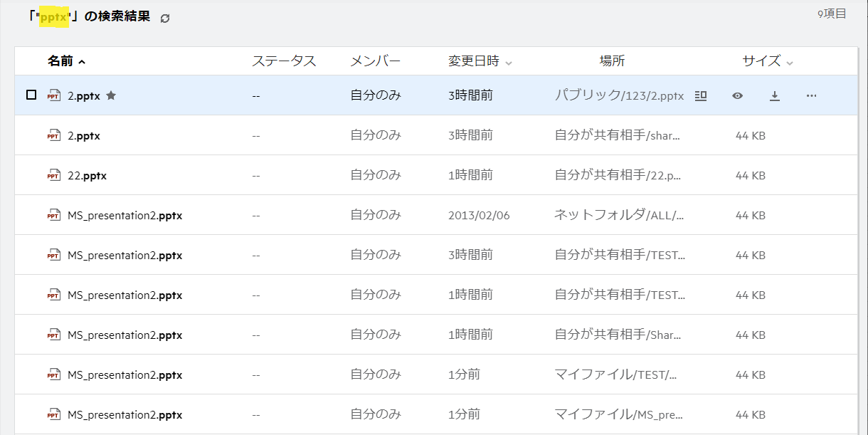This screenshot has width=868, height=435.
Task: Sort by 名前 column header
Action: pyautogui.click(x=60, y=61)
